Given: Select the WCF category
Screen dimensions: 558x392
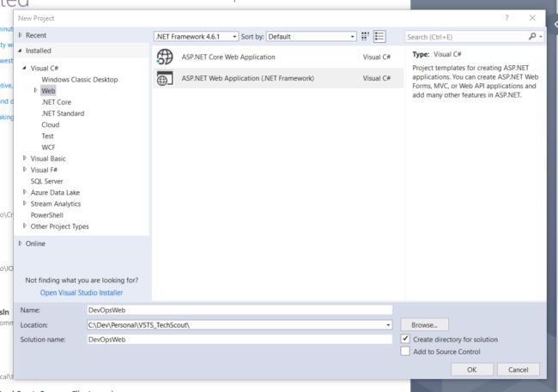Looking at the screenshot, I should click(x=48, y=148).
